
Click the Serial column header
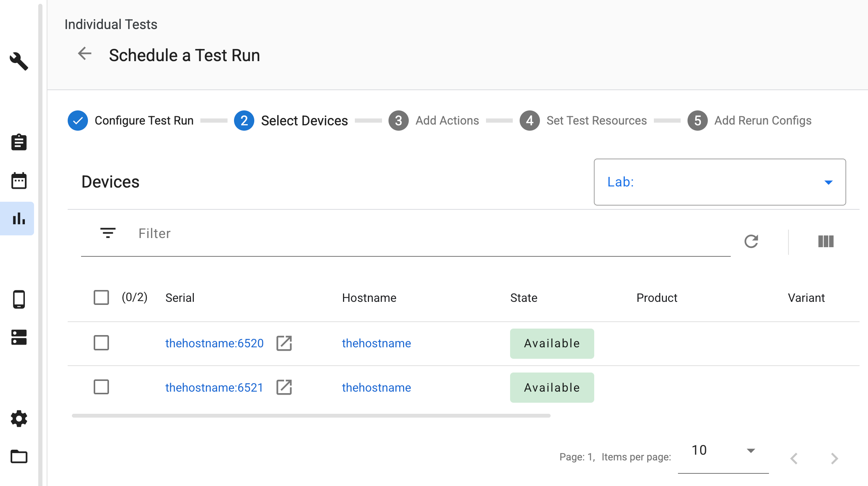tap(180, 298)
